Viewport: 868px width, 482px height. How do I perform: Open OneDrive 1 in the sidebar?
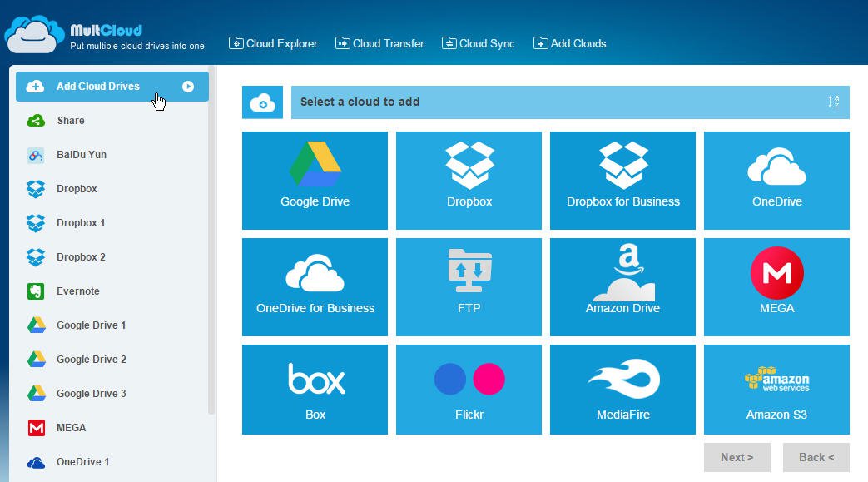[x=112, y=461]
